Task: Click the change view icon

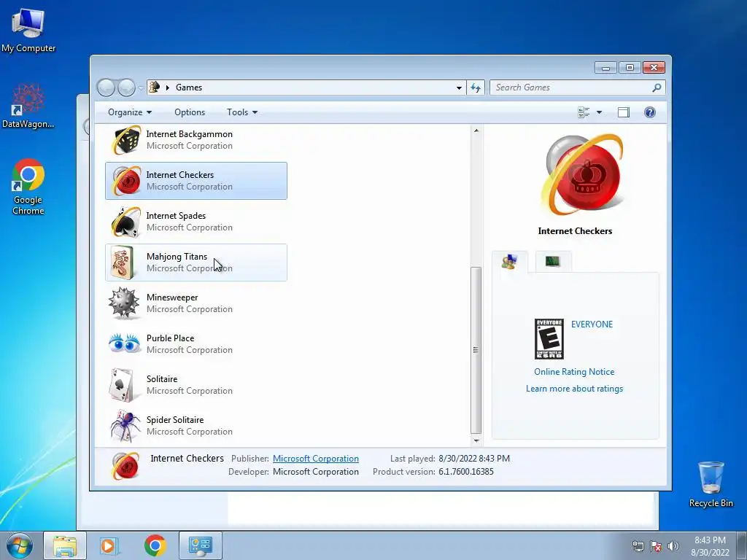Action: tap(584, 112)
